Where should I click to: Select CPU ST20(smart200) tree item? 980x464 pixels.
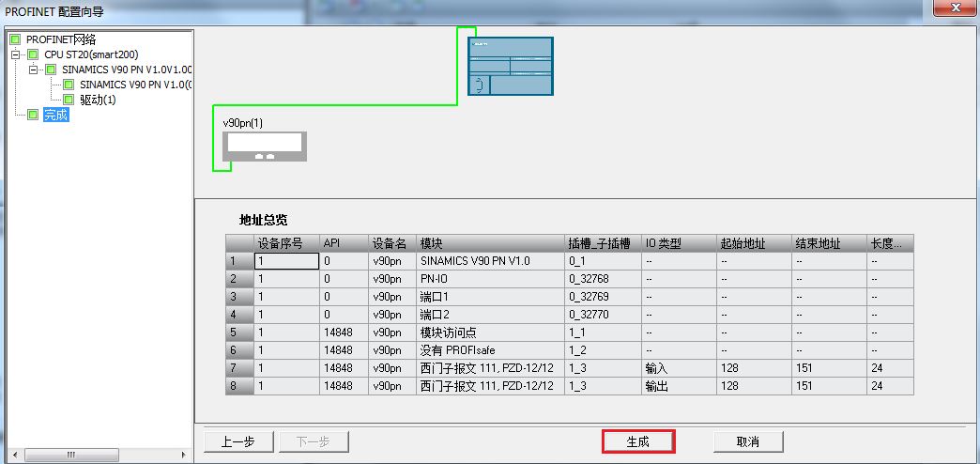pyautogui.click(x=91, y=54)
